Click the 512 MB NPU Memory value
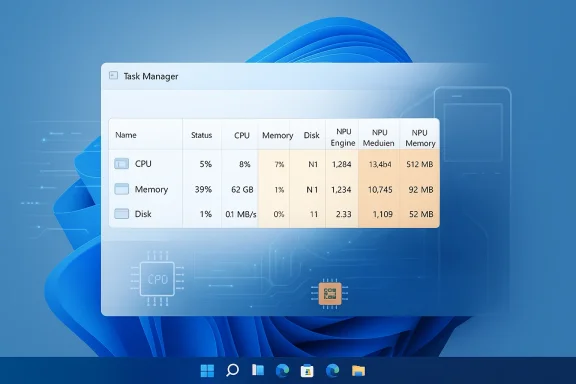This screenshot has width=576, height=384. [420, 164]
